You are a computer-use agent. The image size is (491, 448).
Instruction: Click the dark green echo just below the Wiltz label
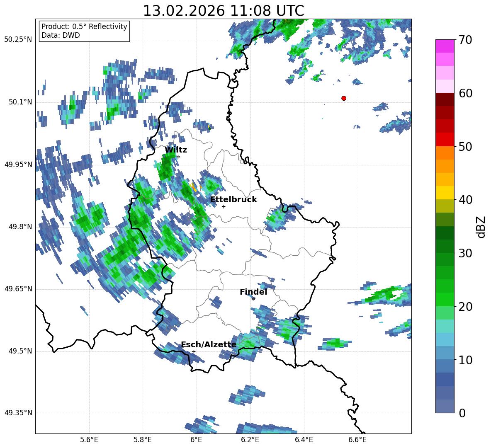click(166, 166)
